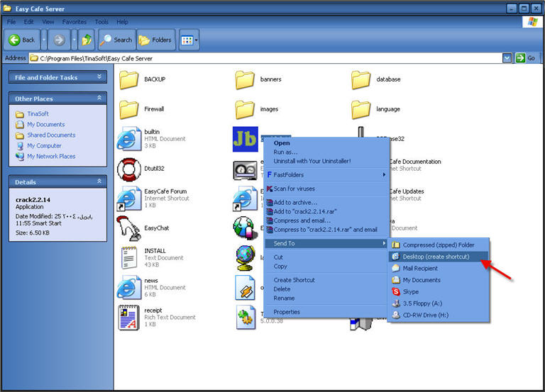Click inside the Address path field

(x=266, y=58)
